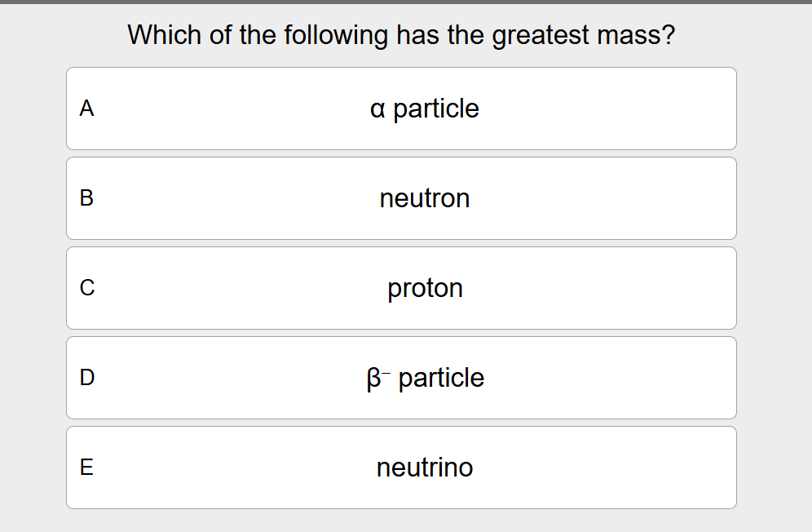Screen dimensions: 812x532
Task: Choose answer C proton
Action: tap(401, 288)
